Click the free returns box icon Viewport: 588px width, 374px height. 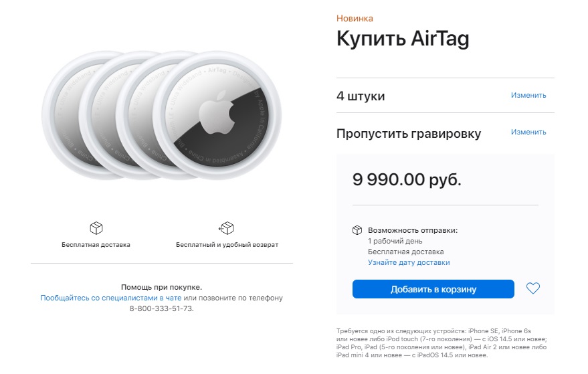[x=227, y=228]
